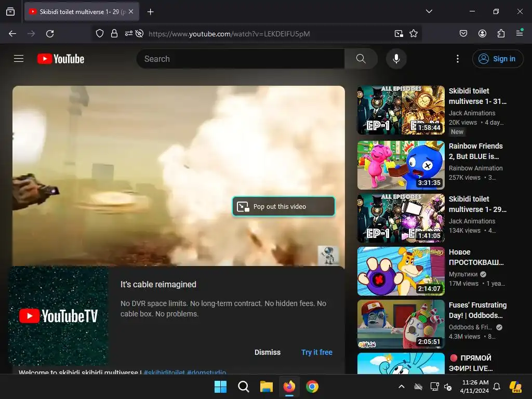Show site security lock info
Image resolution: width=532 pixels, height=399 pixels.
(114, 34)
